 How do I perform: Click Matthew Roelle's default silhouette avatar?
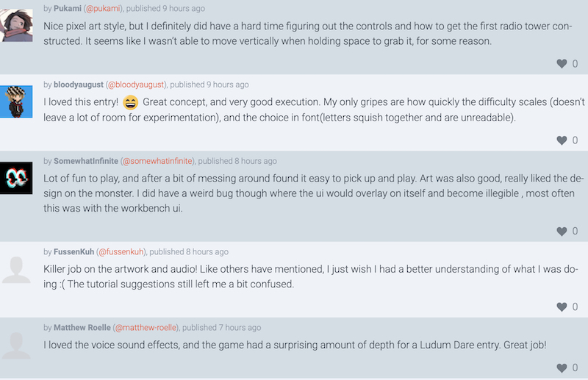pos(16,345)
